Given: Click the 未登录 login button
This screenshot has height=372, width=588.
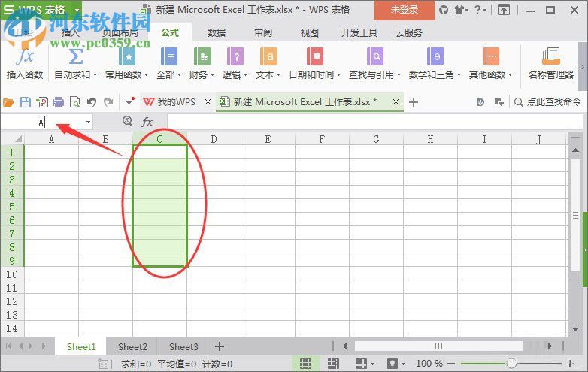Looking at the screenshot, I should coord(405,10).
